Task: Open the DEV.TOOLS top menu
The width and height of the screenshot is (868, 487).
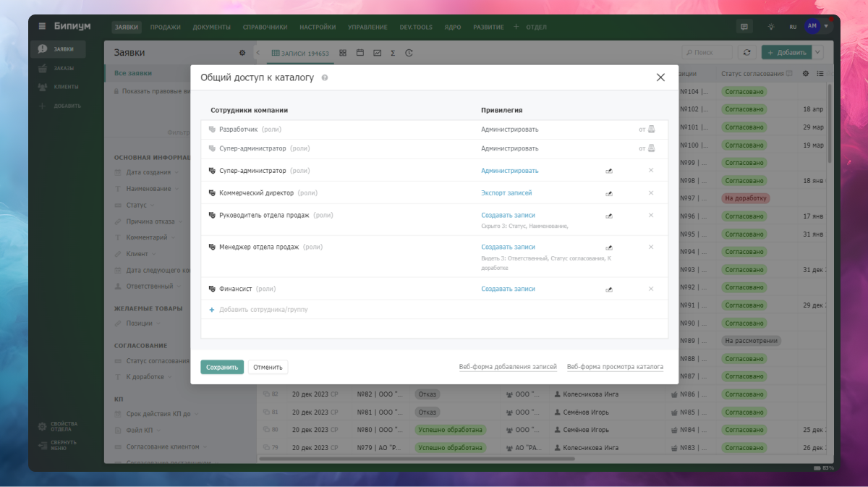Action: click(416, 27)
